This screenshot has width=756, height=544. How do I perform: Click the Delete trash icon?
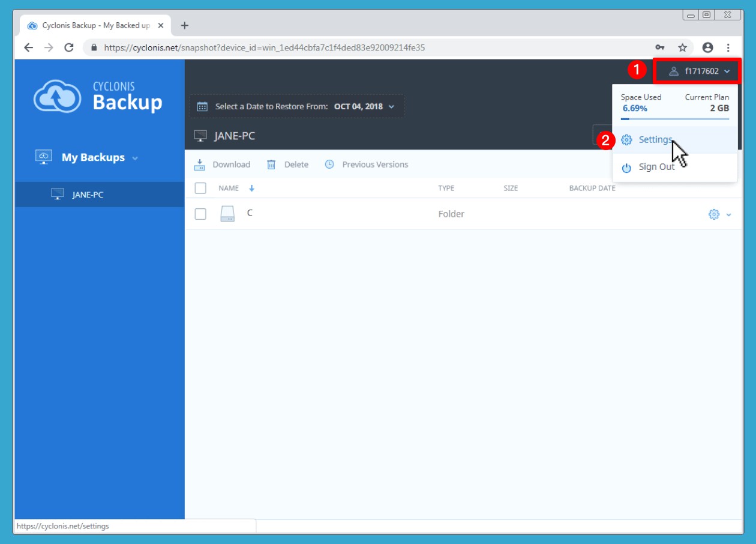point(271,165)
